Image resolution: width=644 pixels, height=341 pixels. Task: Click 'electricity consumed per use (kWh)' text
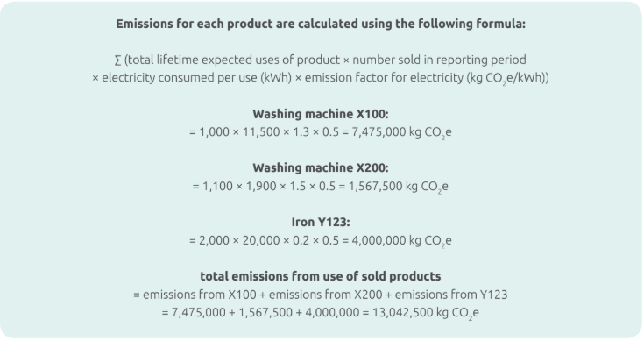pyautogui.click(x=197, y=78)
